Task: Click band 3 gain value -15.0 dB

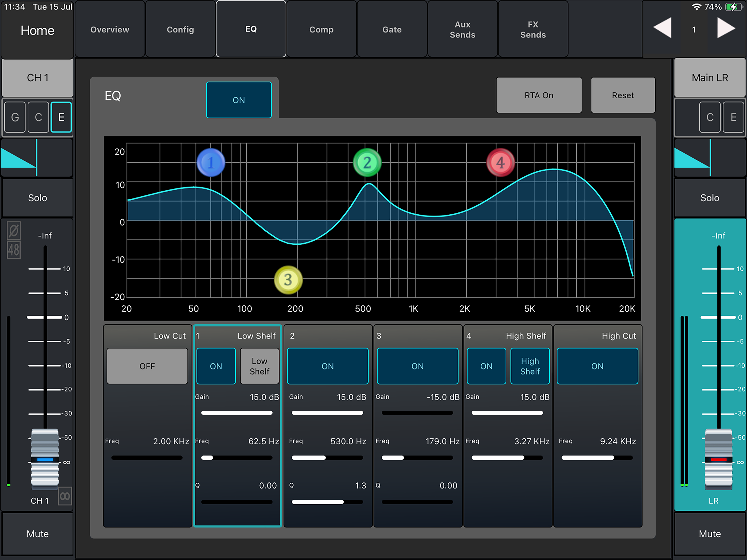Action: pos(443,397)
